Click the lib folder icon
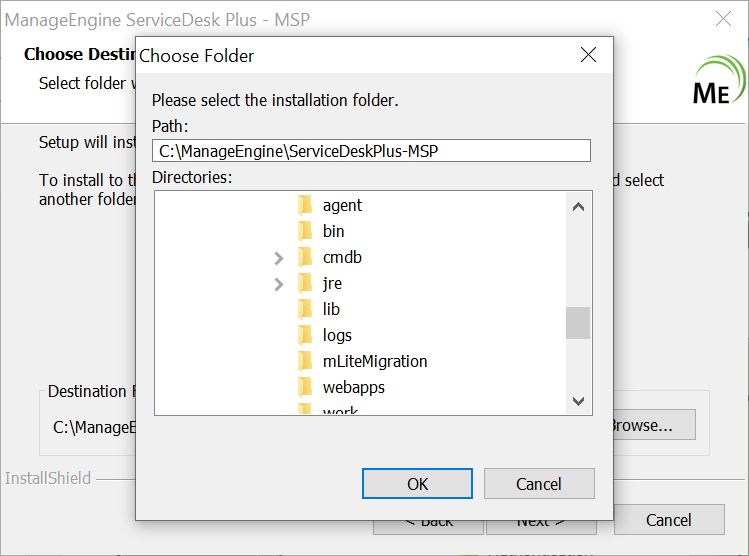The image size is (749, 556). pyautogui.click(x=306, y=309)
